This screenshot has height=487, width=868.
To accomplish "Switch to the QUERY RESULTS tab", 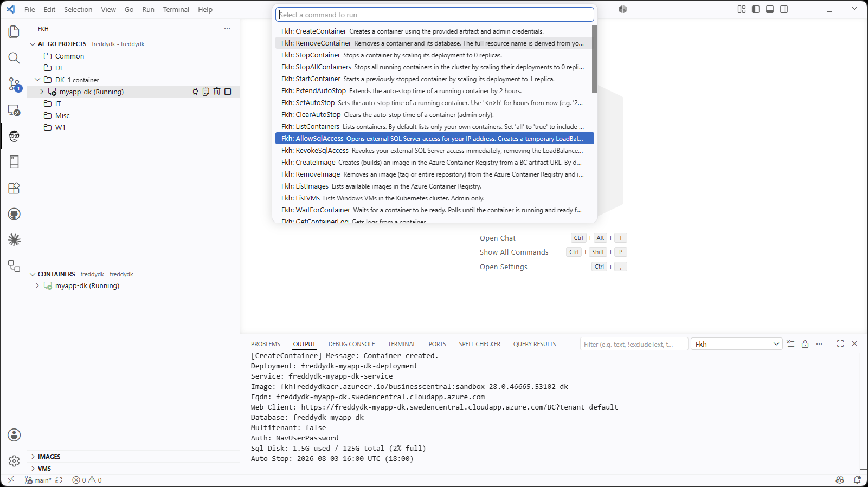I will point(535,344).
